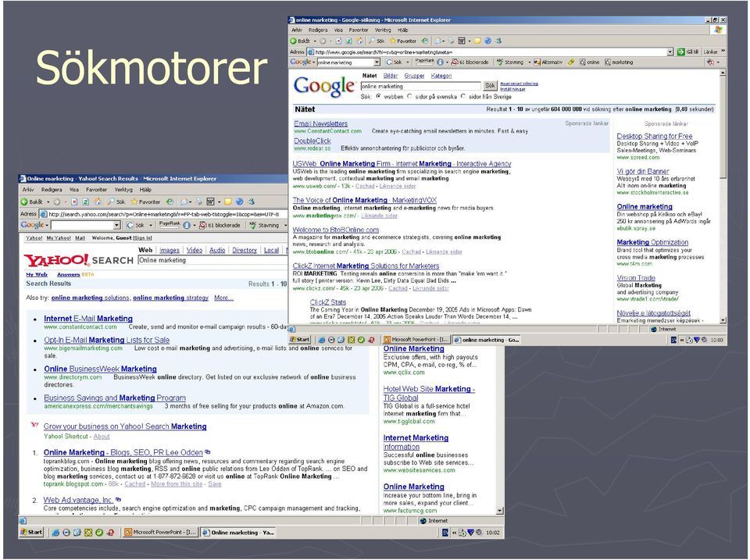Screen dimensions: 750x560
Task: Open the Google logo menu dropdown in Google window
Action: tap(314, 62)
